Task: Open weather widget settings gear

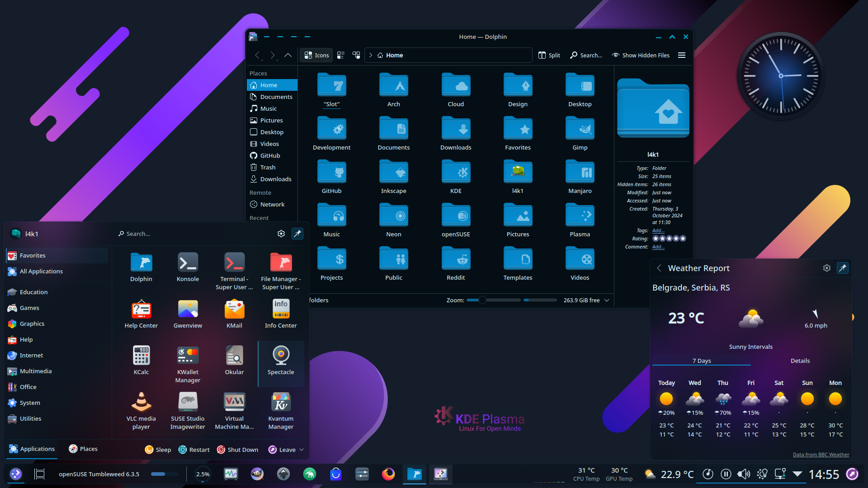Action: pos(826,268)
